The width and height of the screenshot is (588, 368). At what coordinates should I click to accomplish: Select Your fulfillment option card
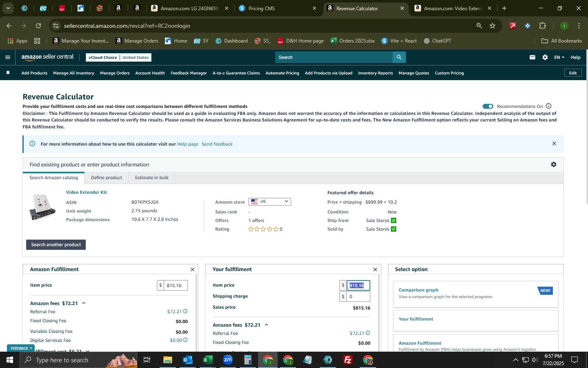click(476, 320)
